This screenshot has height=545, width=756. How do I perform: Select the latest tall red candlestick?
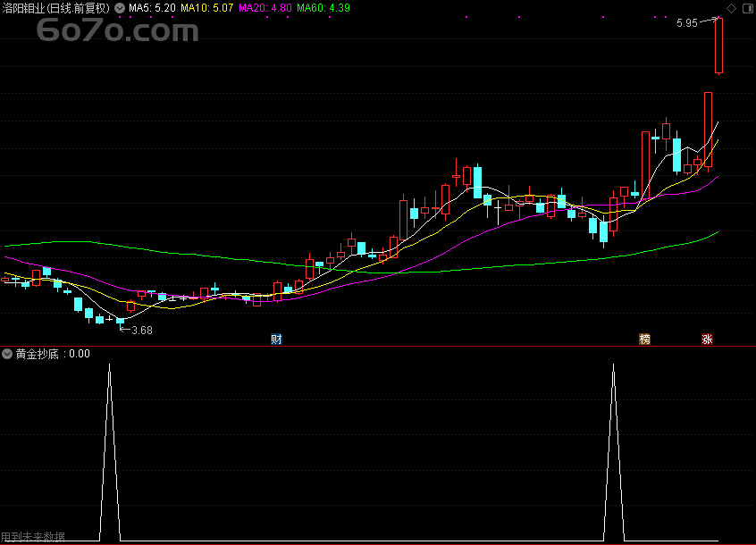click(718, 46)
